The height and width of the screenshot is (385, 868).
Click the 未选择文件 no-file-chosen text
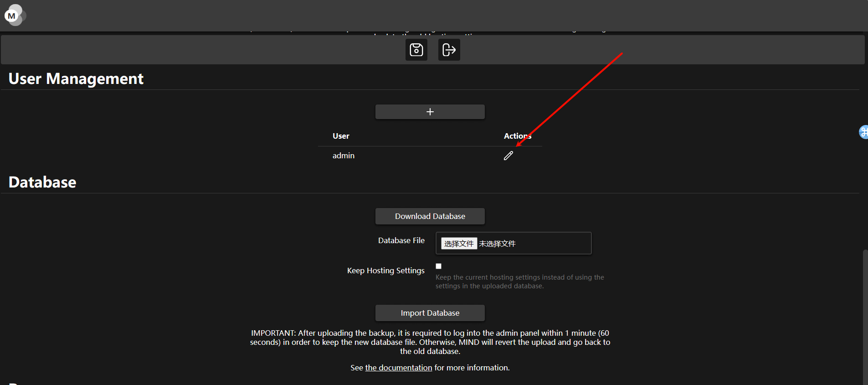(x=497, y=244)
